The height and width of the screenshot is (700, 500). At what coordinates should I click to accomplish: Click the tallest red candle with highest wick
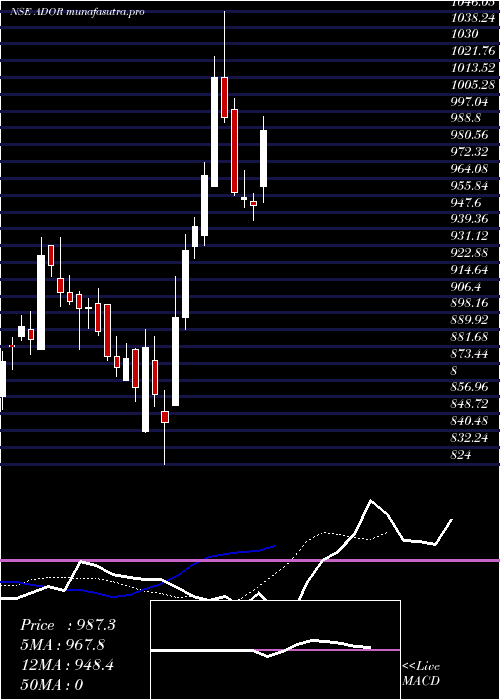[x=224, y=97]
